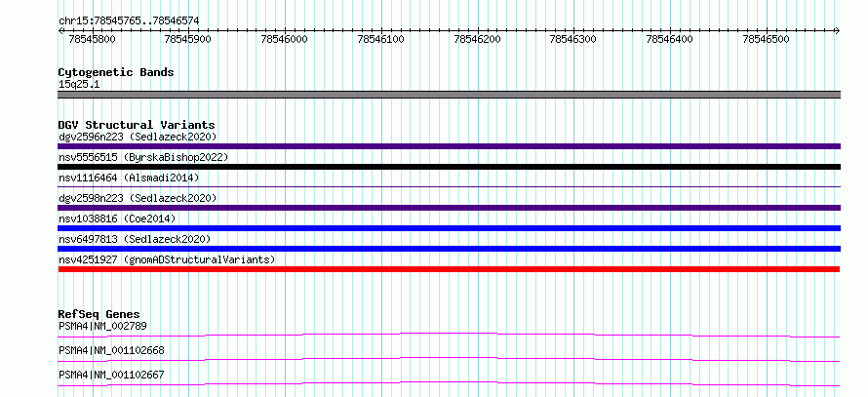Click the PSMA4 NM_002789 magenta intron line
This screenshot has height=397, width=868.
pyautogui.click(x=449, y=335)
